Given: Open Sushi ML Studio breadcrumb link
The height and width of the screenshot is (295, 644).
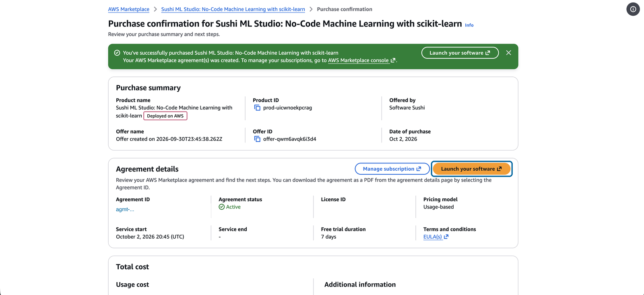Looking at the screenshot, I should tap(233, 9).
